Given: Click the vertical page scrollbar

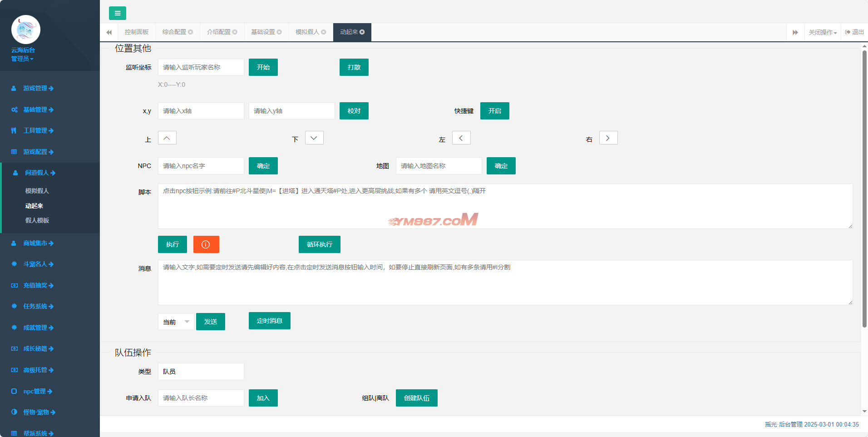Looking at the screenshot, I should tap(864, 189).
